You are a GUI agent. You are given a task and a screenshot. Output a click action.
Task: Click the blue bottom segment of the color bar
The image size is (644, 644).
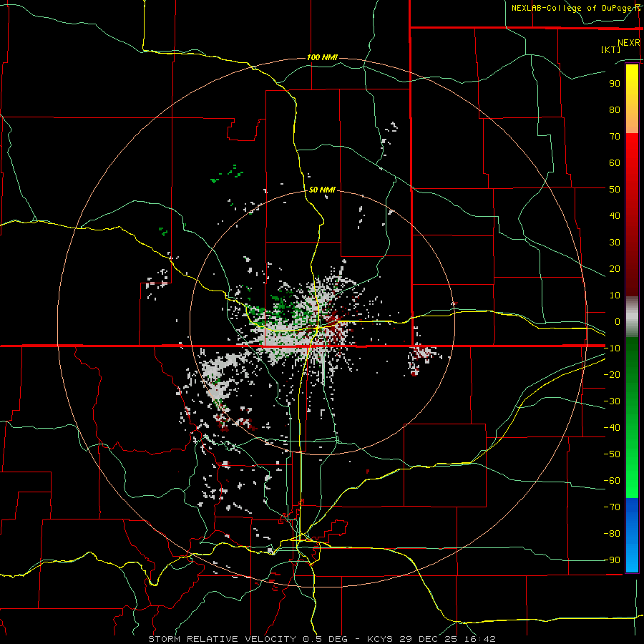pos(632,535)
